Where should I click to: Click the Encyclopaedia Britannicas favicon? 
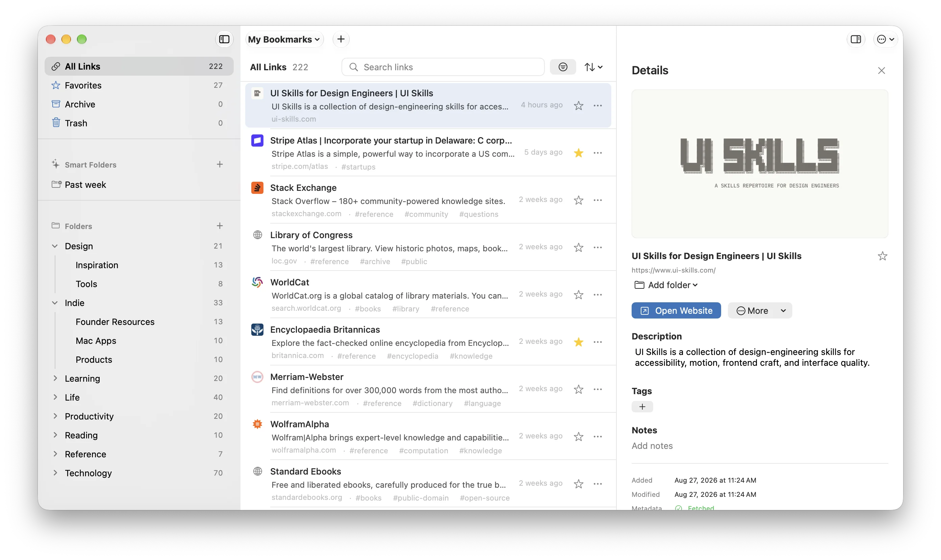pos(257,330)
